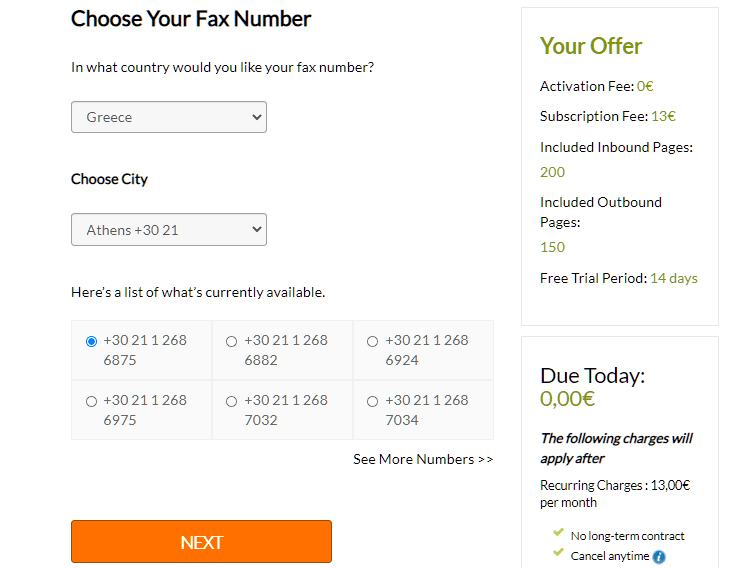Image resolution: width=749 pixels, height=568 pixels.
Task: Expand the city dropdown showing Athens +30 21
Action: coord(169,230)
